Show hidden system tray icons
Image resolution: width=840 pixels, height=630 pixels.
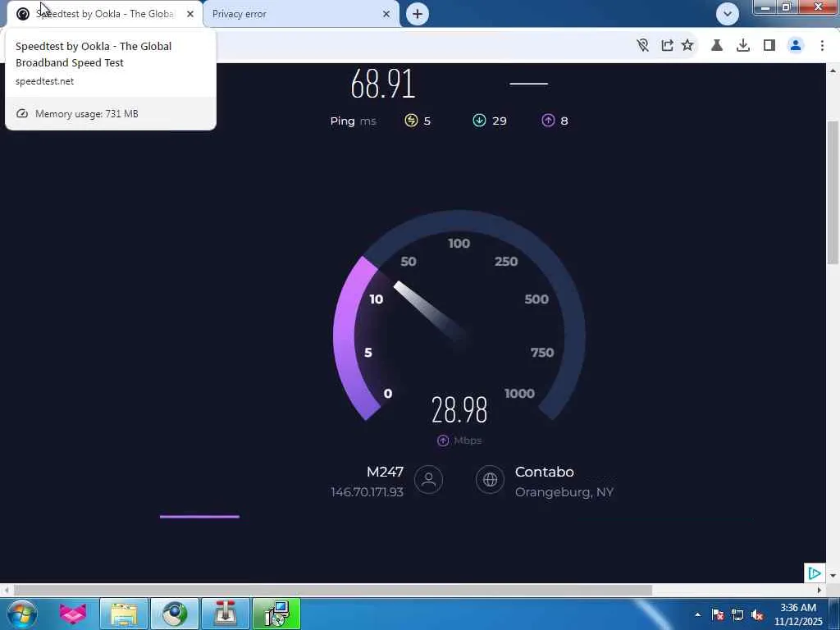[x=697, y=614]
